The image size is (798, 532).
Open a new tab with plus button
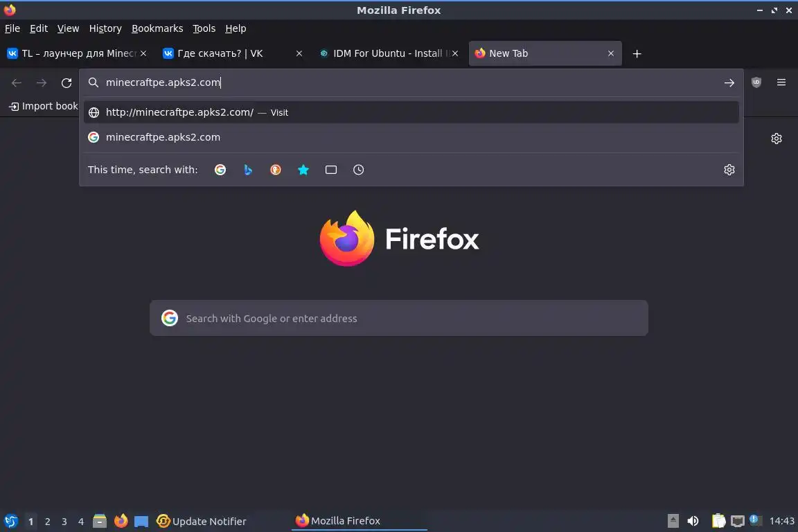(x=637, y=53)
